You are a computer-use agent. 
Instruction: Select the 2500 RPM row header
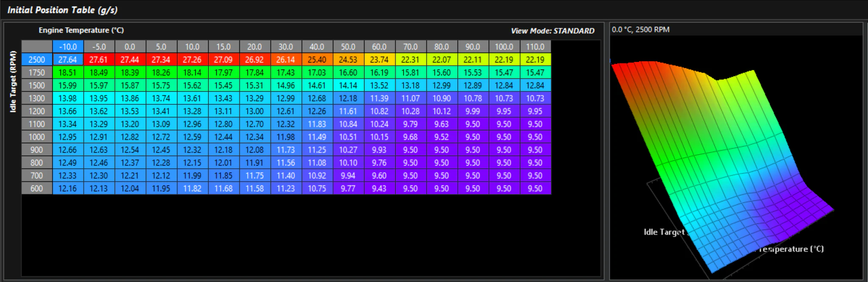coord(37,60)
